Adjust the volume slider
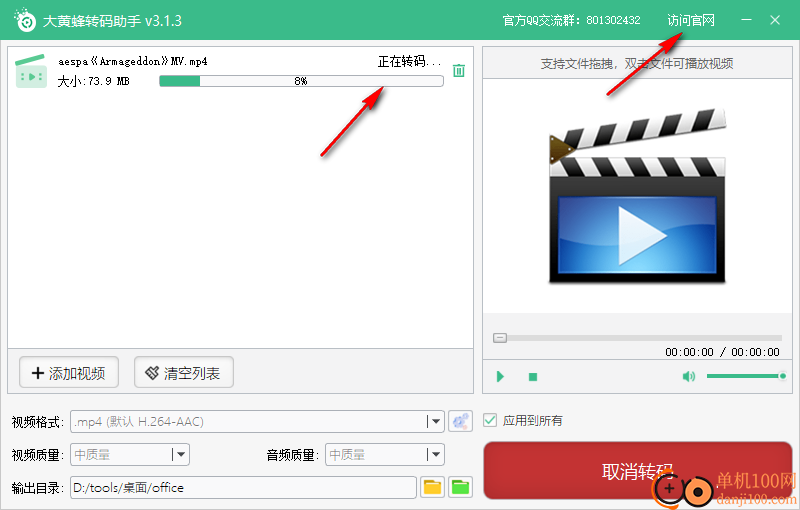Viewport: 800px width, 510px height. tap(744, 376)
